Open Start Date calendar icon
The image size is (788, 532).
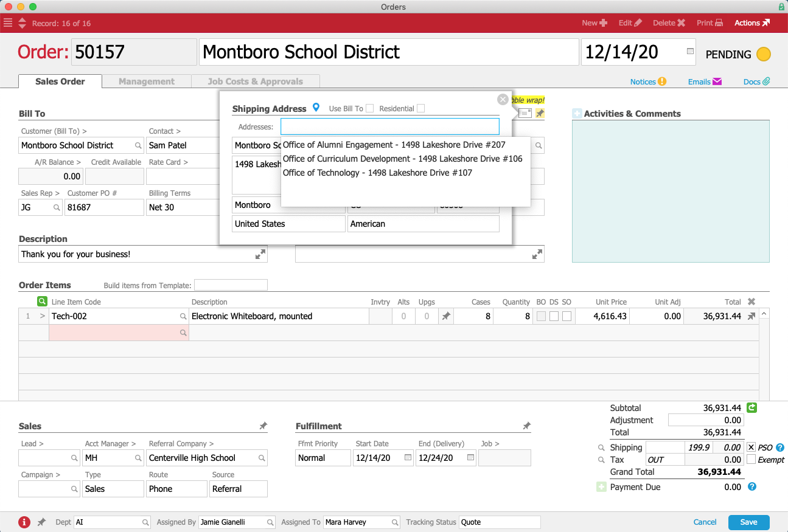408,458
